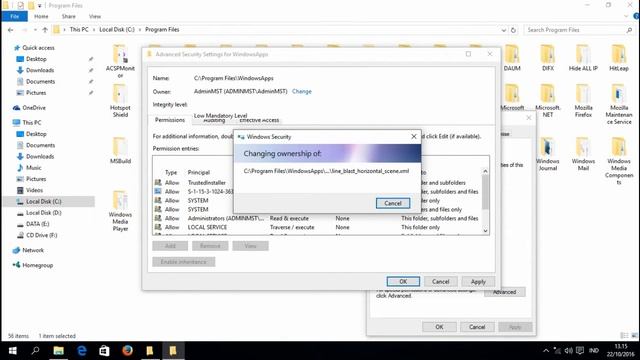Cancel the Changing ownership dialog
The image size is (640, 360).
point(393,203)
